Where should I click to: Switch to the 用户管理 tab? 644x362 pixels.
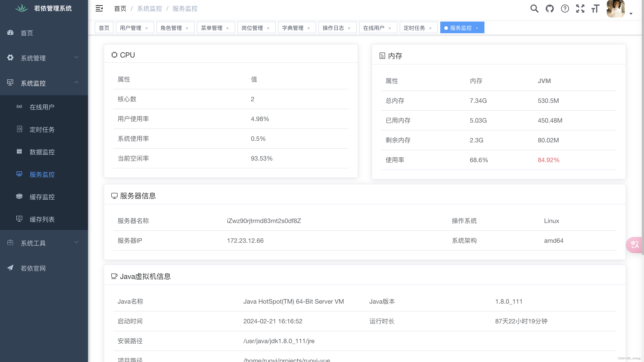coord(131,28)
